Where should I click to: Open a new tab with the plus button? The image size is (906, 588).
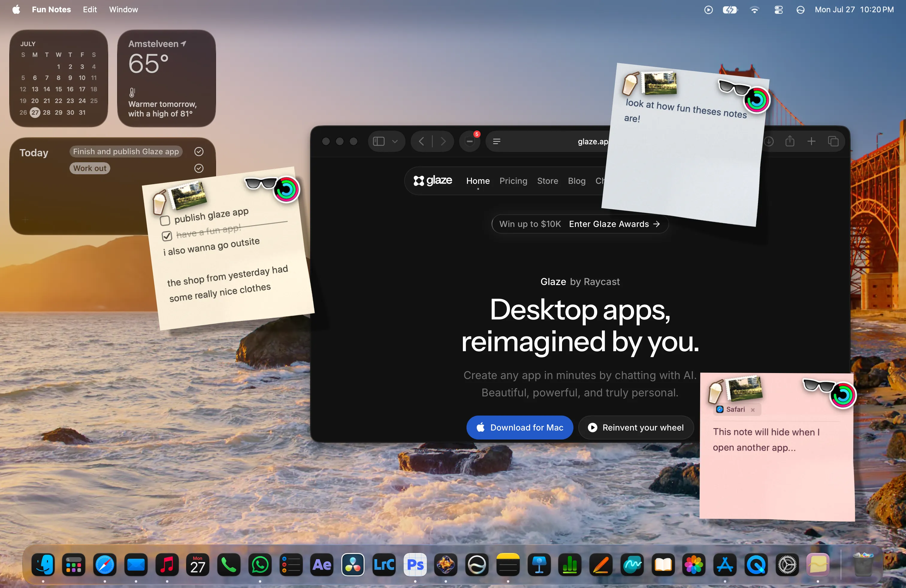tap(811, 142)
